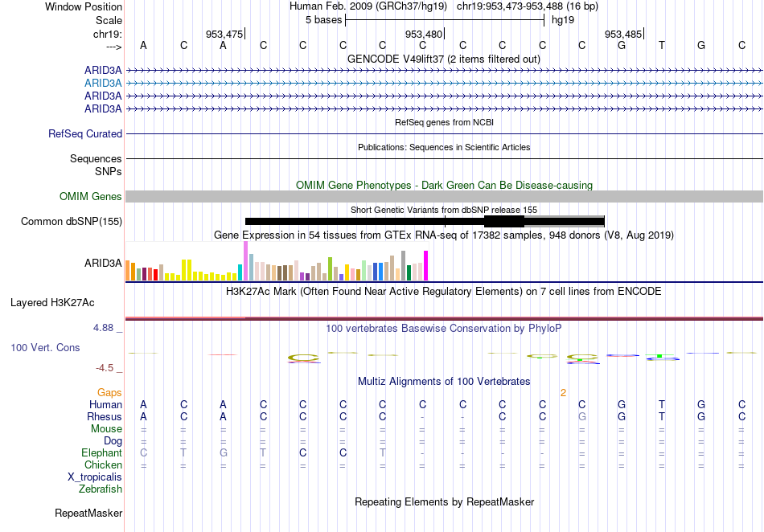
Task: Click 'OMIM Gene Phenotypes' green title text
Action: (x=444, y=185)
